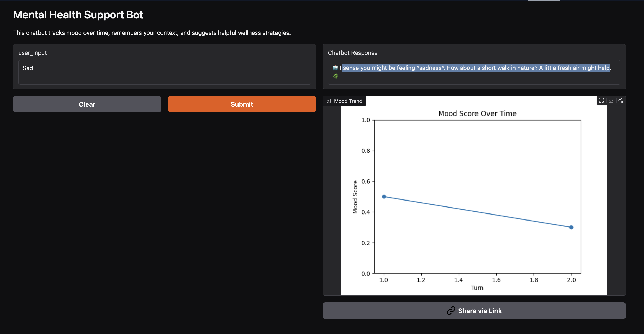Click the Chatbot Response label
Image resolution: width=644 pixels, height=334 pixels.
[352, 53]
